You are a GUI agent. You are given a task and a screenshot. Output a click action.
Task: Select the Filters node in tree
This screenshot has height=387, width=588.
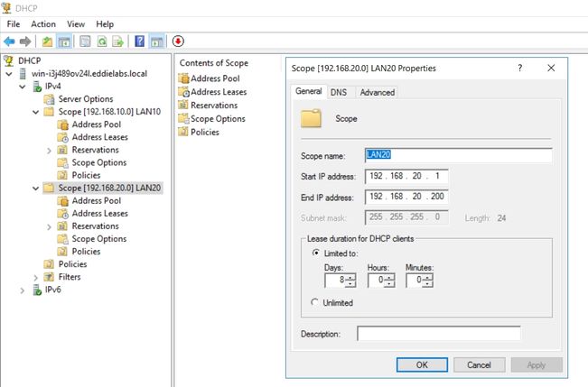70,277
